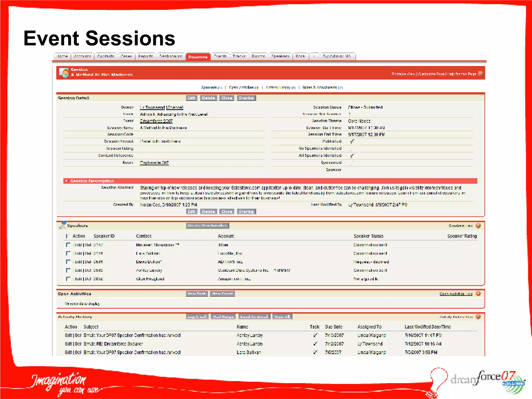Click the New Task button
This screenshot has height=399, width=532.
pyautogui.click(x=197, y=294)
